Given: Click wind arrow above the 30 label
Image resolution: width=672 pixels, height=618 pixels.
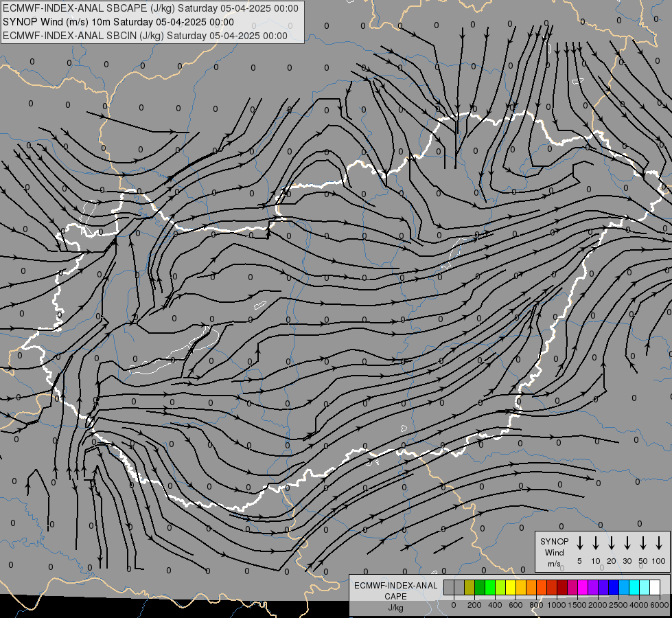Looking at the screenshot, I should (627, 542).
